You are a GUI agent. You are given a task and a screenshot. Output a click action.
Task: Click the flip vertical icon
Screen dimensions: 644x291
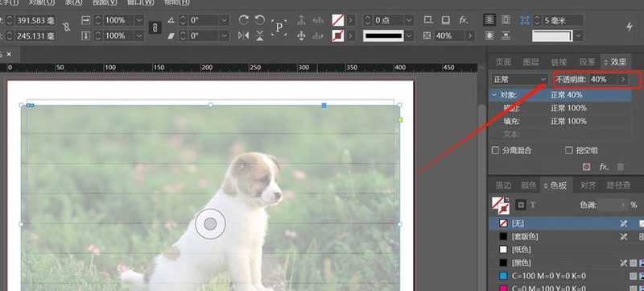click(259, 35)
